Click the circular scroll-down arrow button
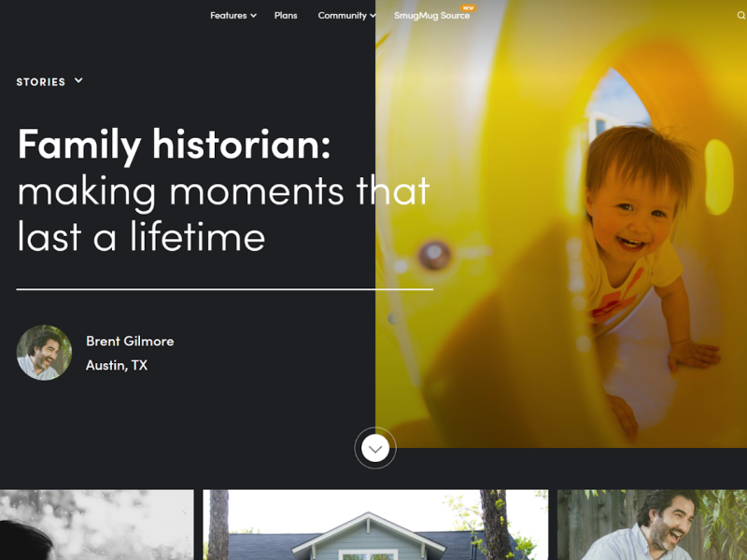747x560 pixels. click(375, 448)
